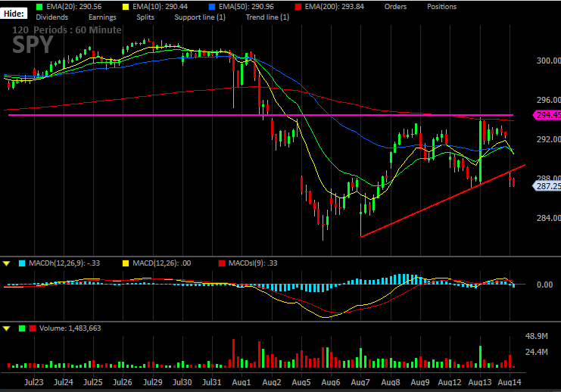This screenshot has width=561, height=392.
Task: Select the magenta horizontal support line
Action: [261, 115]
